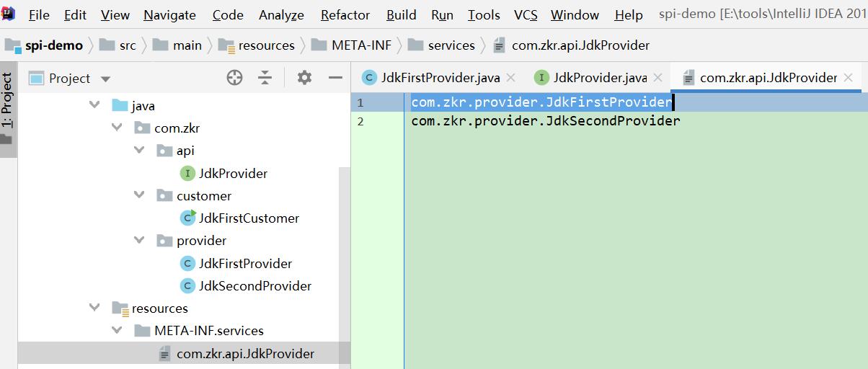Open Project panel settings gear
Screen dimensions: 868x369
point(304,78)
